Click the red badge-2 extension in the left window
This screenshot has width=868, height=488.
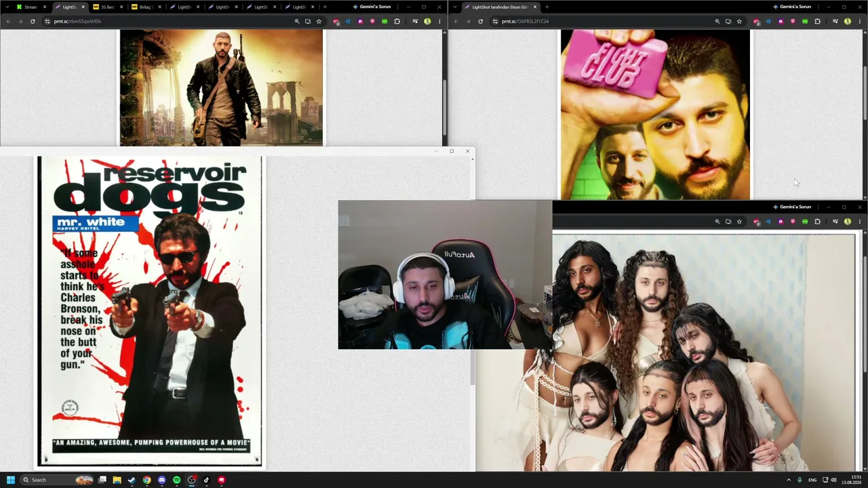click(336, 21)
